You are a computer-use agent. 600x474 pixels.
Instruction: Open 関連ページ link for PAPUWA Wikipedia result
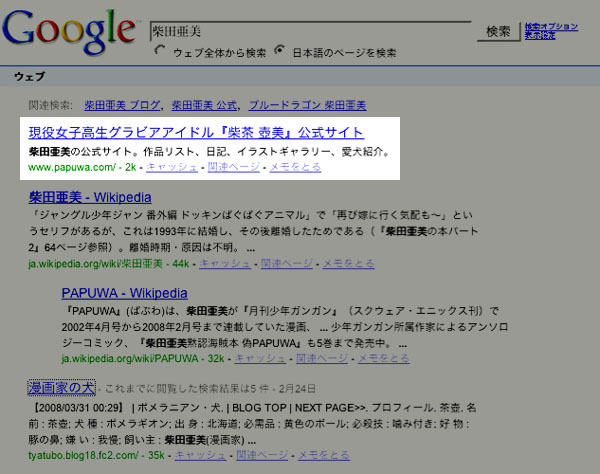pyautogui.click(x=322, y=358)
